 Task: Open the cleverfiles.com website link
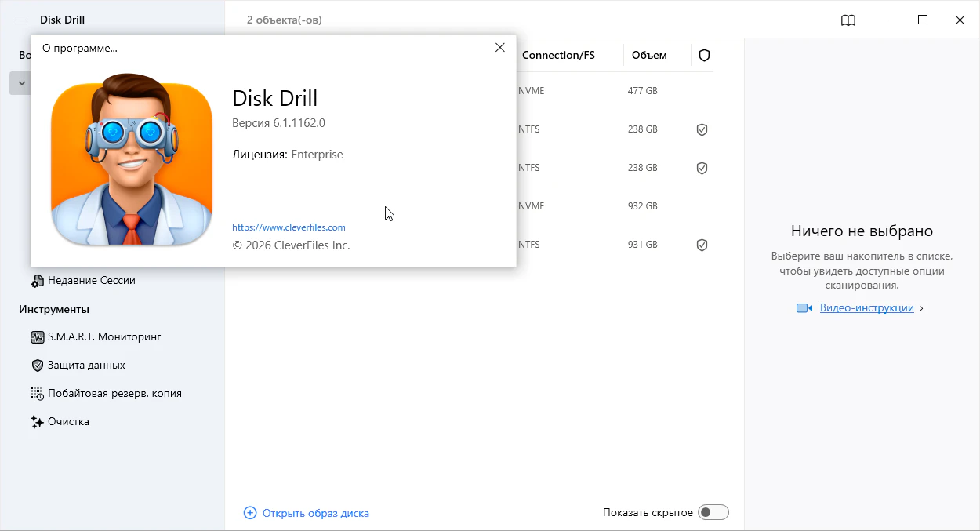tap(289, 227)
